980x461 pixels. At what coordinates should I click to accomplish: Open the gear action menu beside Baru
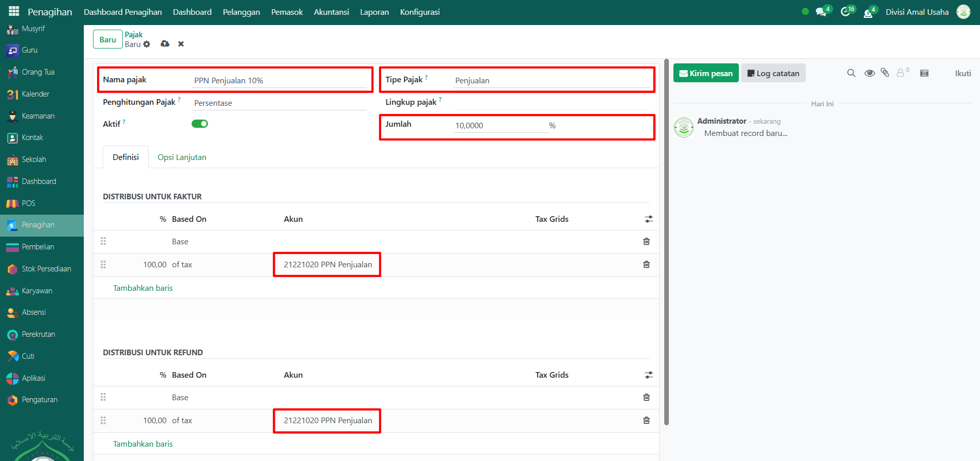[x=147, y=44]
